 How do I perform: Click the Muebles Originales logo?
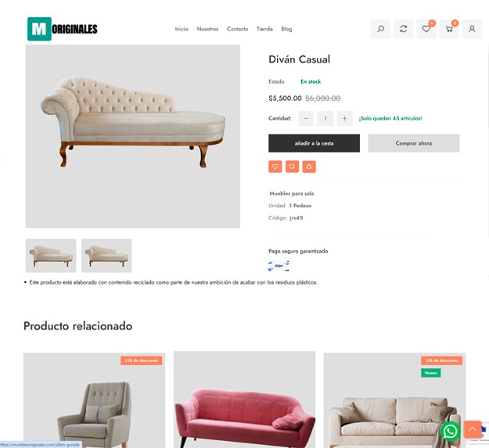(x=63, y=29)
